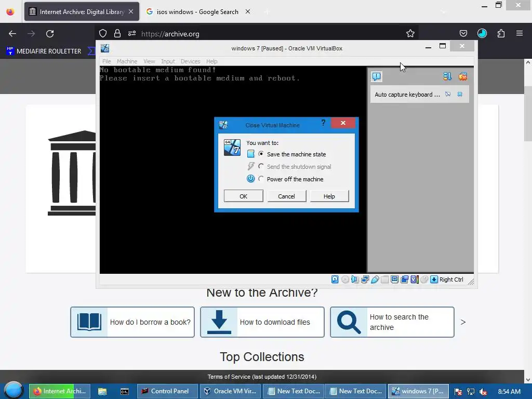Close the Internet Archive tab
This screenshot has height=399, width=532.
131,11
